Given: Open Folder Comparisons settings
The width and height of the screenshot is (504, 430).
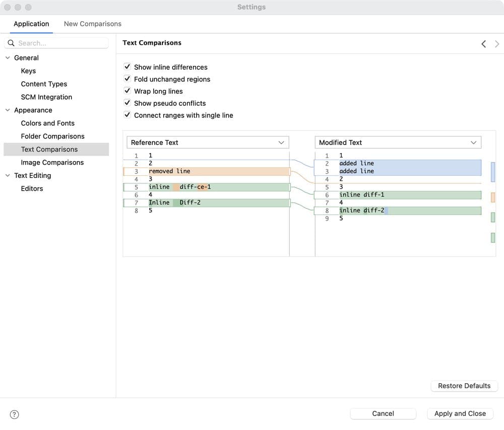Looking at the screenshot, I should pyautogui.click(x=53, y=136).
